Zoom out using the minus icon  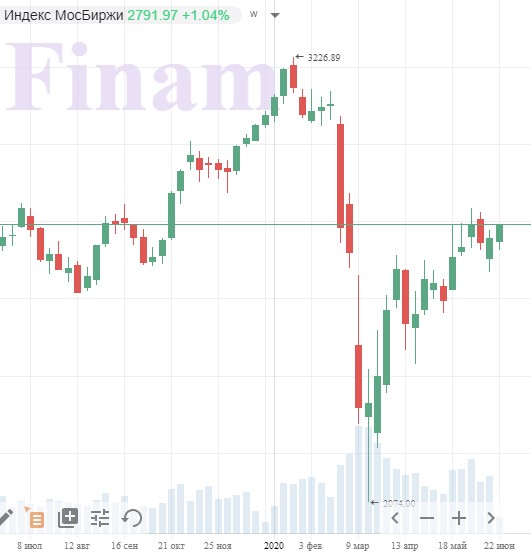[427, 518]
